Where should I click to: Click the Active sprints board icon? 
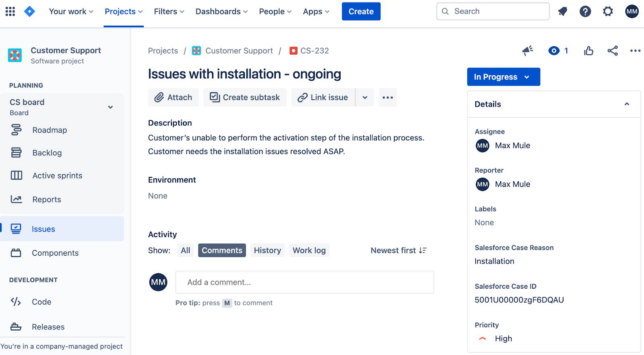(16, 175)
